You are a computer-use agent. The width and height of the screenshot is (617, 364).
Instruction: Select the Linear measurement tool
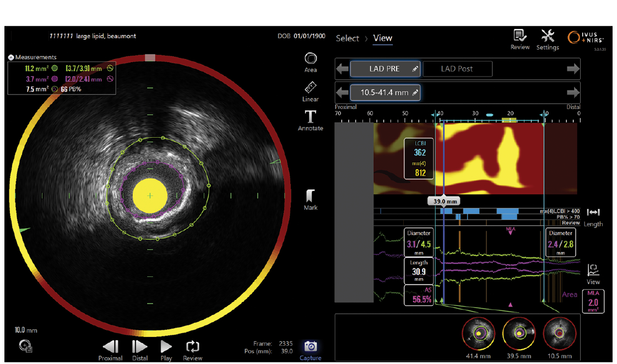click(x=311, y=92)
